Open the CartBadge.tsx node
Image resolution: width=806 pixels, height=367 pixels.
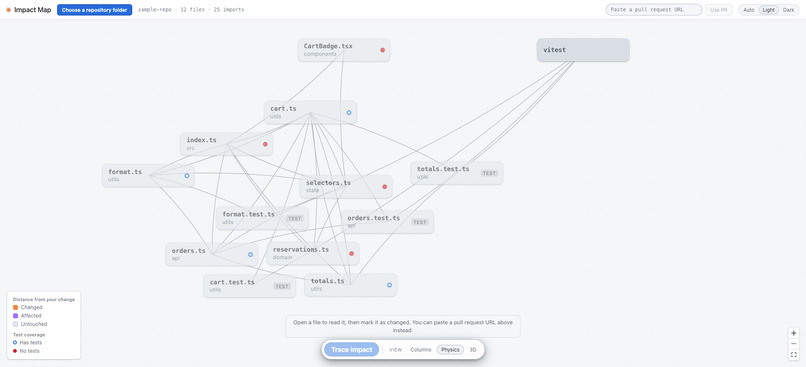point(343,50)
